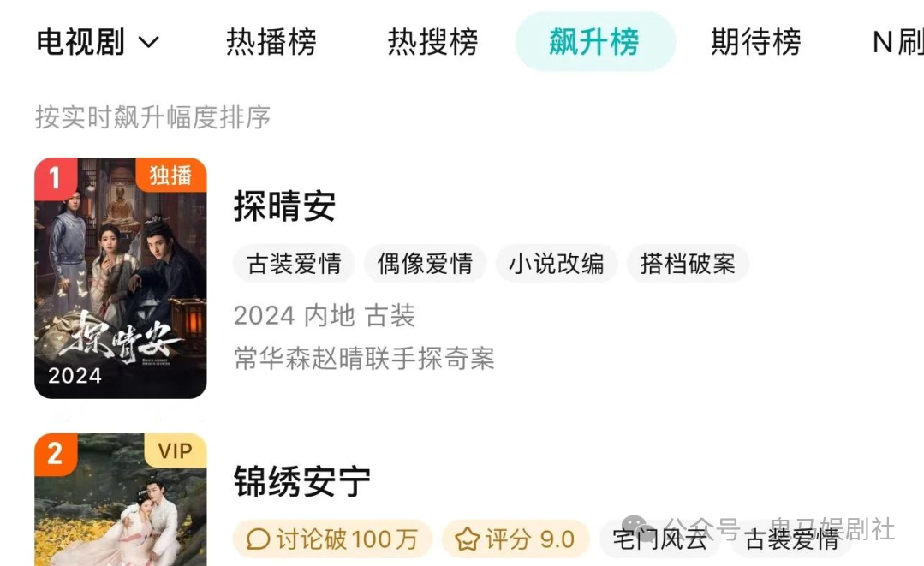Click the chevron arrow beside 电视剧
The height and width of the screenshot is (566, 924).
148,43
